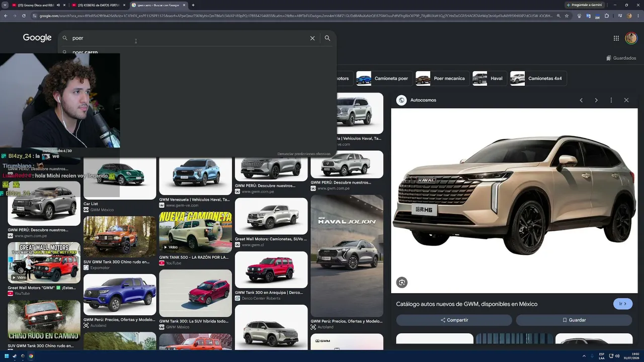
Task: Open more options menu in preview panel
Action: tap(611, 100)
